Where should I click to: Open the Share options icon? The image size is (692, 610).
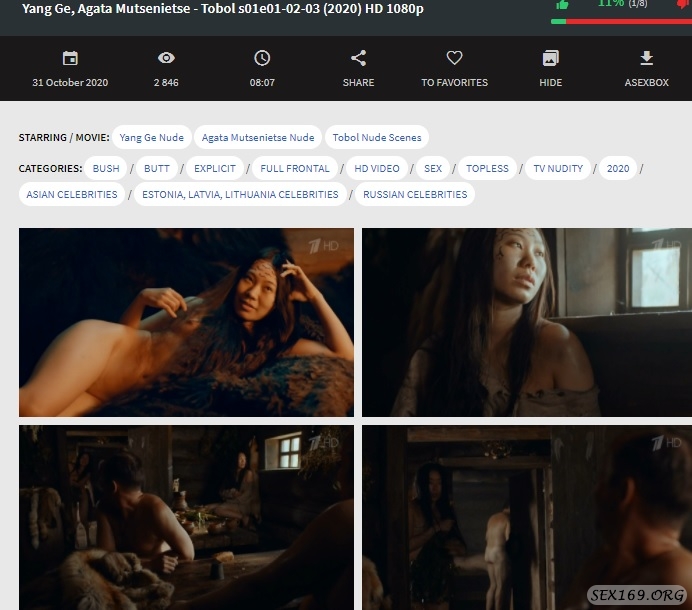pos(358,58)
